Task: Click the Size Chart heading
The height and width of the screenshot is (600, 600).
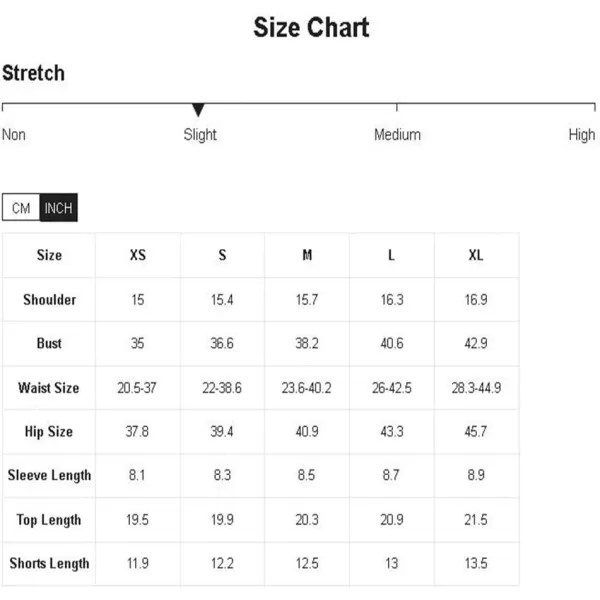Action: pyautogui.click(x=311, y=28)
